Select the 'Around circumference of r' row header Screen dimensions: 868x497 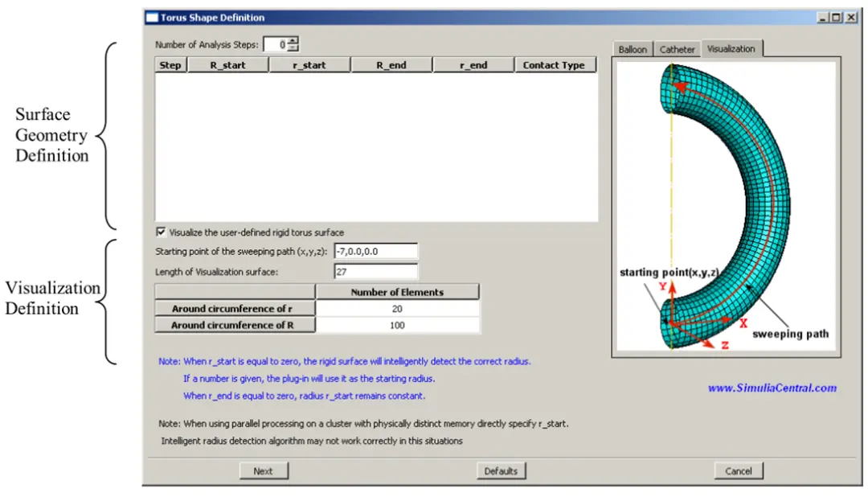point(235,309)
